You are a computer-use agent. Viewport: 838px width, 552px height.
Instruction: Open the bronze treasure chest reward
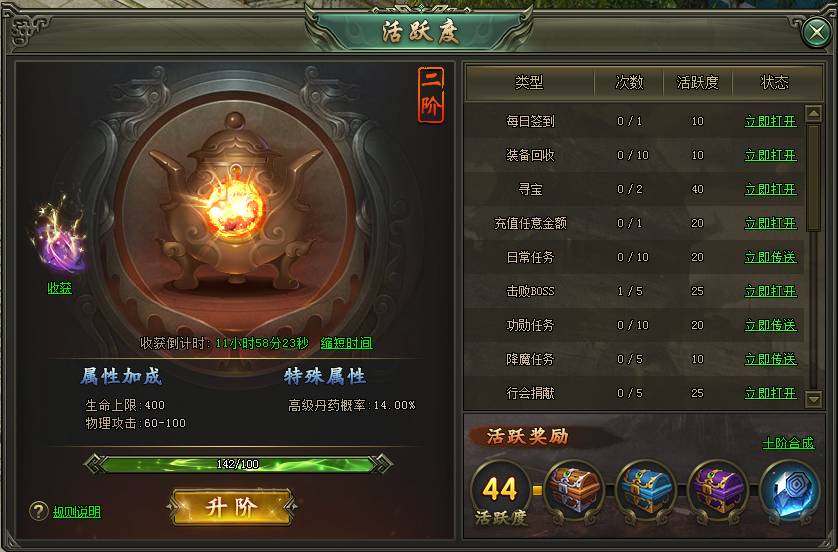573,490
